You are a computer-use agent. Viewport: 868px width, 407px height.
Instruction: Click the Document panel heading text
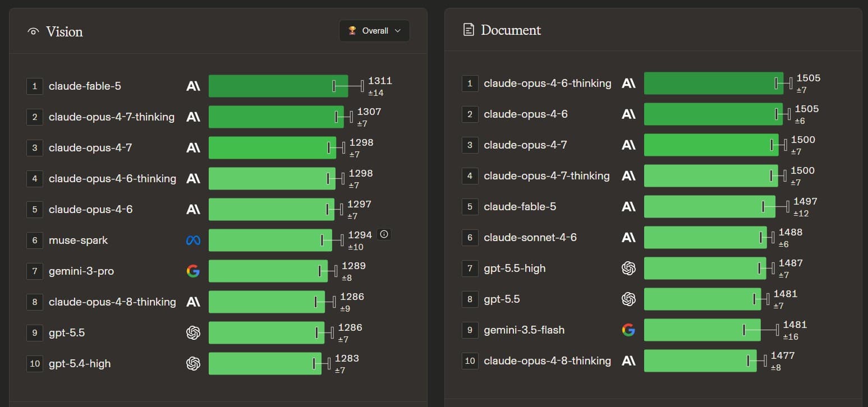511,30
